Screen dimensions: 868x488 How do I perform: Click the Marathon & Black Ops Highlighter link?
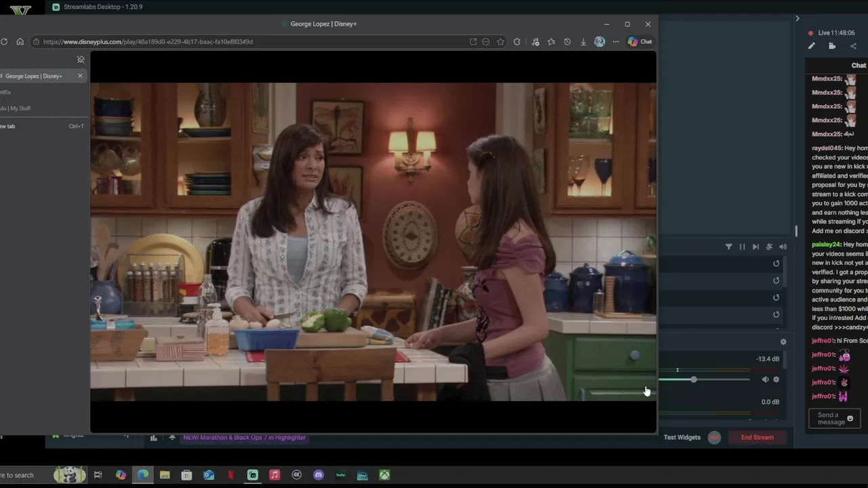click(x=245, y=437)
